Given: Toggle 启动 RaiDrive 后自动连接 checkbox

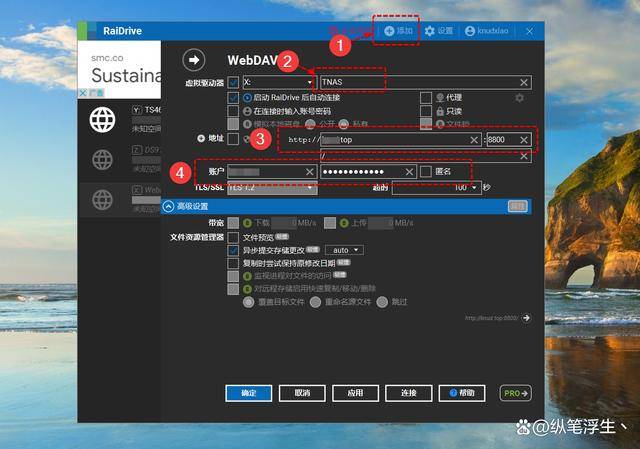Looking at the screenshot, I should (233, 98).
